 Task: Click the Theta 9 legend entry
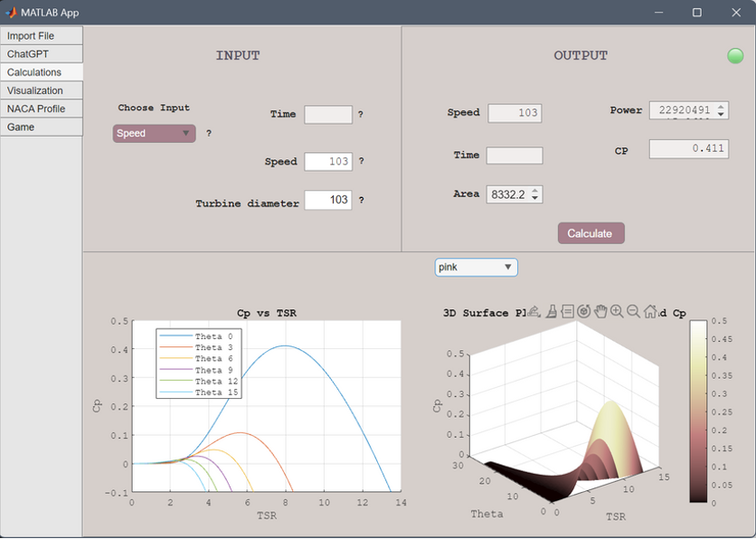click(196, 370)
